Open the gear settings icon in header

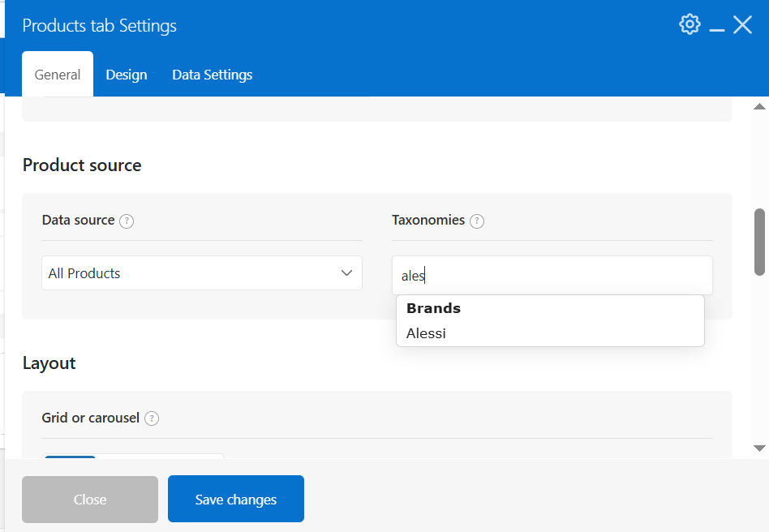point(690,24)
